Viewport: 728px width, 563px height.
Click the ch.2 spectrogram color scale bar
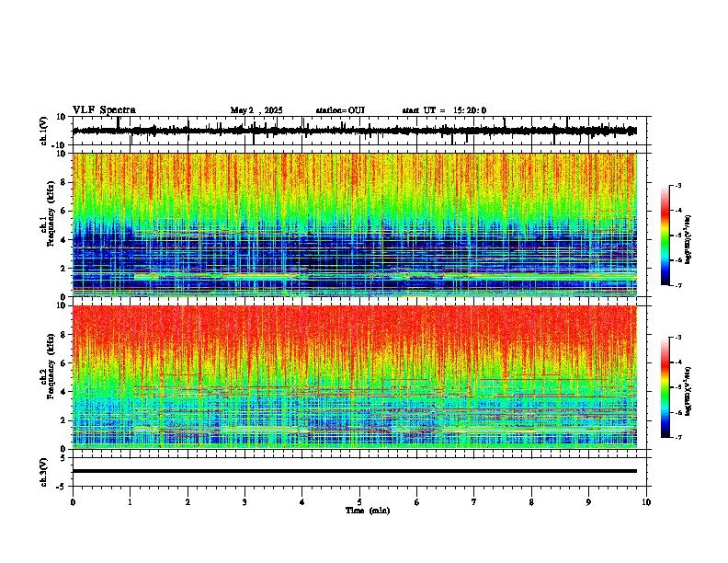click(665, 387)
